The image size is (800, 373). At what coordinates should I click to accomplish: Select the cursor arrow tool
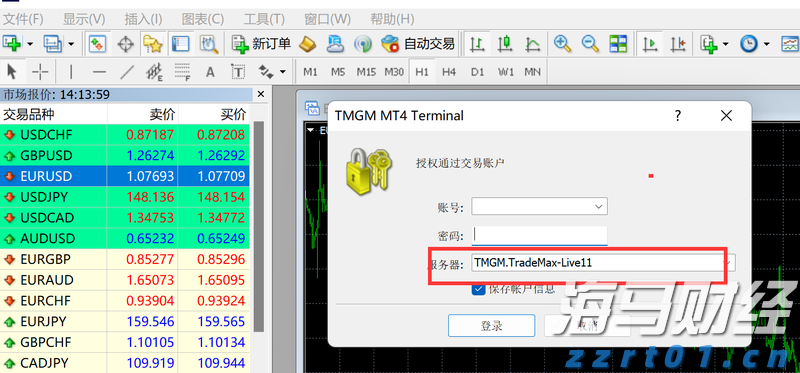click(x=12, y=72)
